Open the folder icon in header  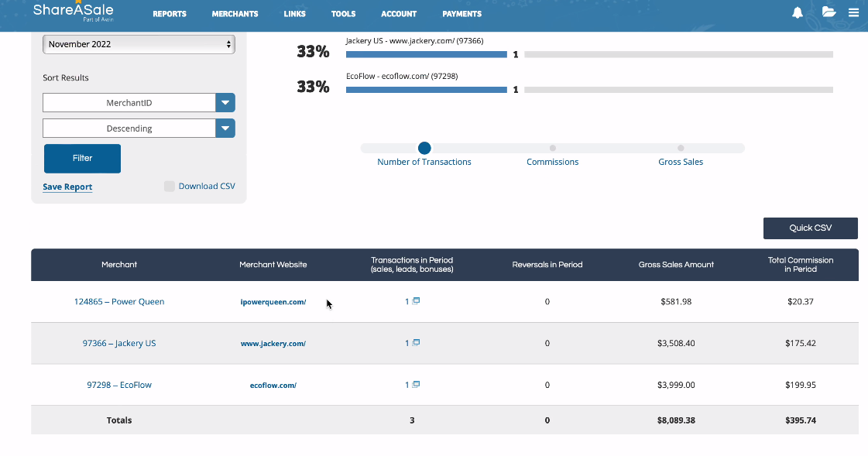[829, 12]
